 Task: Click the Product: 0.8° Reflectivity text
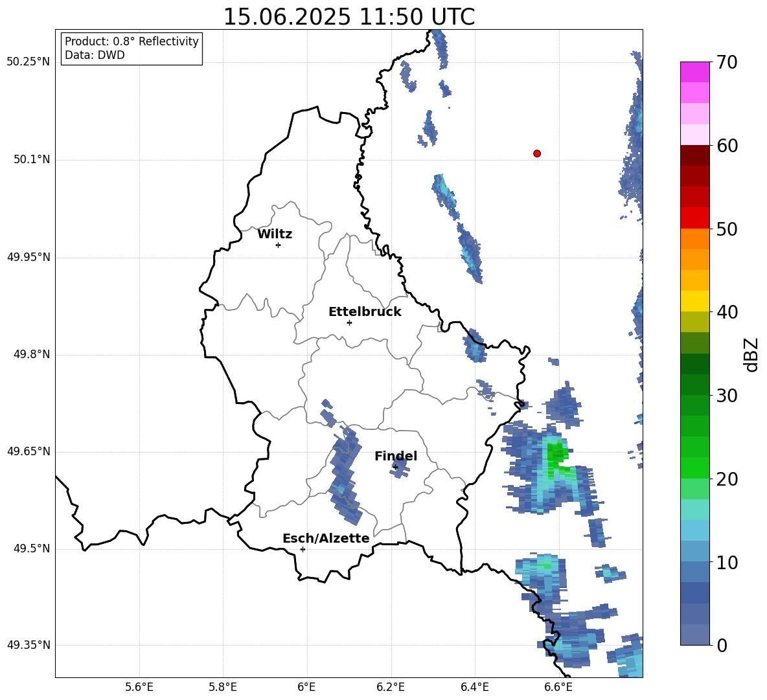tap(132, 41)
